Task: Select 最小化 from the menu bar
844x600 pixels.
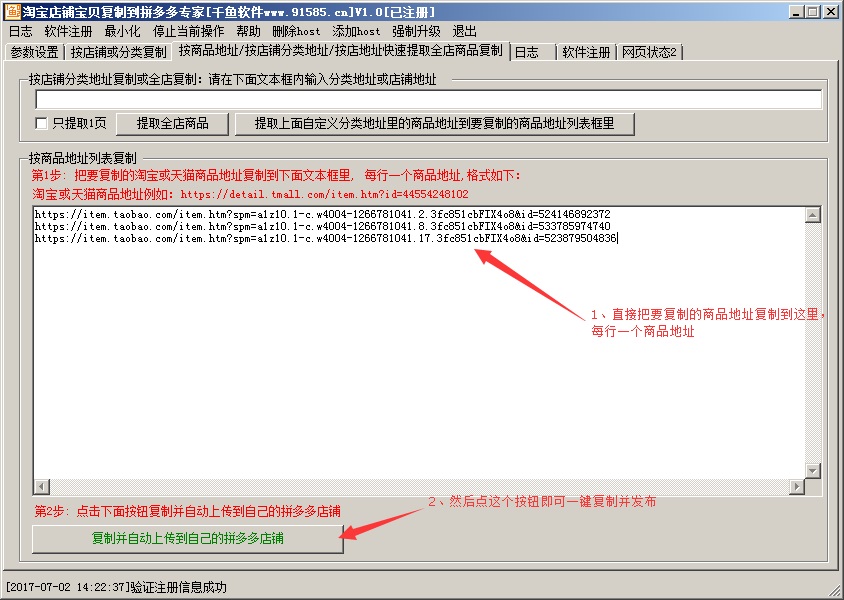Action: (x=122, y=31)
